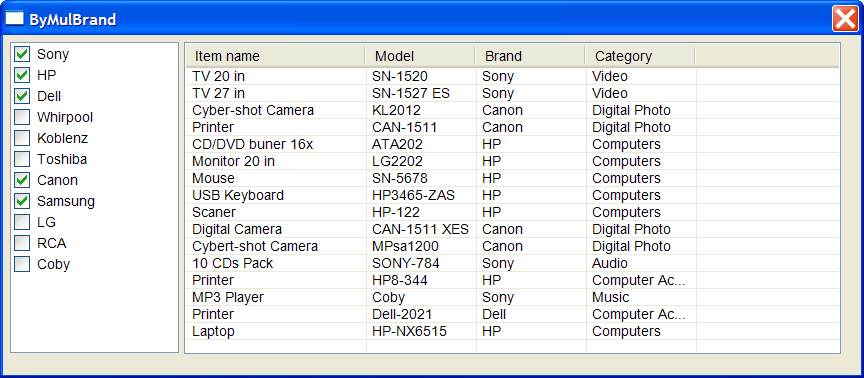Screen dimensions: 864x378
Task: Uncheck the HP brand checkbox
Action: 22,75
